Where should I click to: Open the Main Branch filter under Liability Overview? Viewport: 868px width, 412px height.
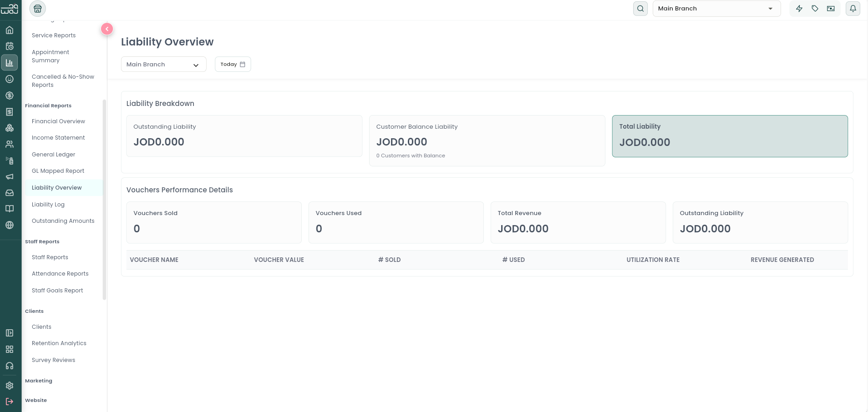(x=163, y=65)
